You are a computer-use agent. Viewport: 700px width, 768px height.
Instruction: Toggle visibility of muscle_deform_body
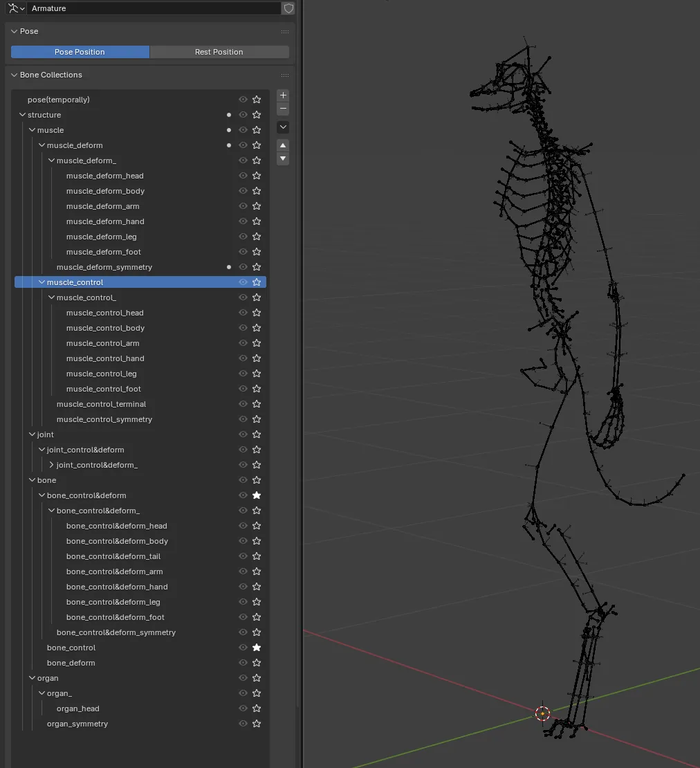(x=243, y=190)
